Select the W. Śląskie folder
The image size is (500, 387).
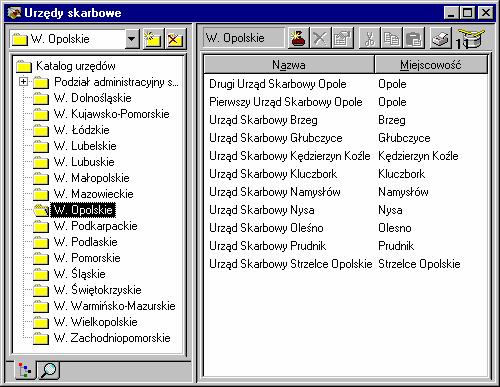click(x=69, y=274)
